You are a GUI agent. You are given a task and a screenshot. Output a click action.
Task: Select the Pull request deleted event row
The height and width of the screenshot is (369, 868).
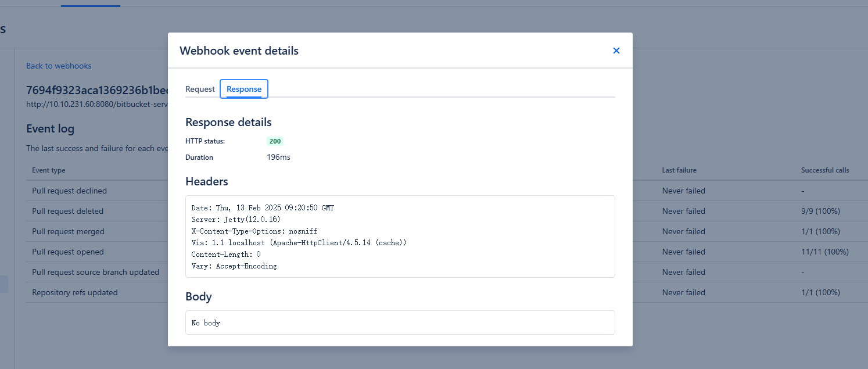pos(442,211)
